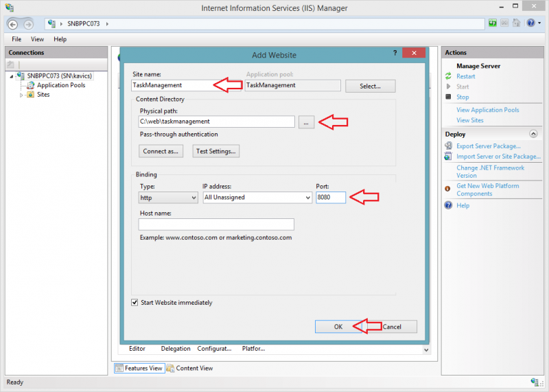Click the Sites folder icon
Viewport: 549px width, 392px height.
[31, 95]
